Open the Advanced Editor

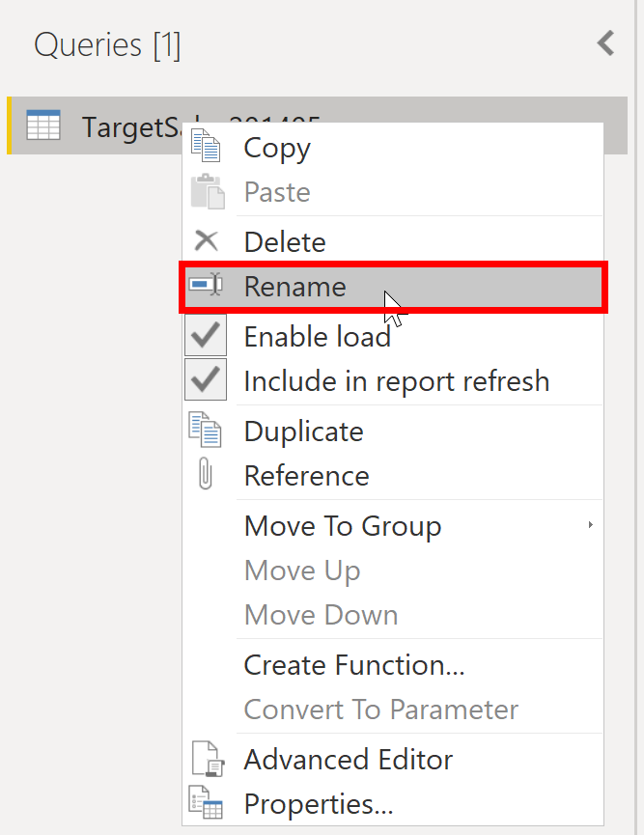tap(348, 759)
